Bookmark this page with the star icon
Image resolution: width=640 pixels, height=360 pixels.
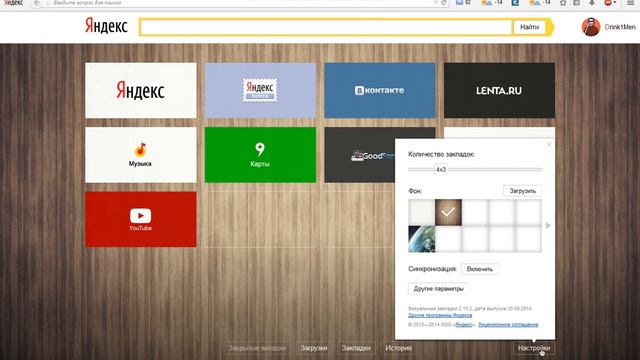(563, 3)
